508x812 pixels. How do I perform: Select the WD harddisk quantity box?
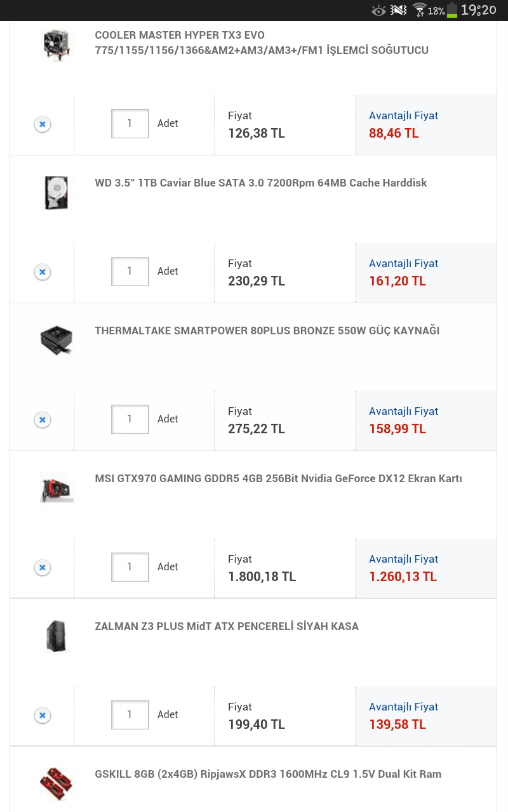click(x=130, y=272)
